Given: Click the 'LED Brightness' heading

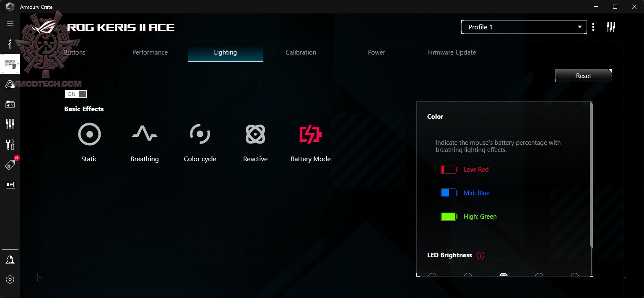Looking at the screenshot, I should [449, 255].
